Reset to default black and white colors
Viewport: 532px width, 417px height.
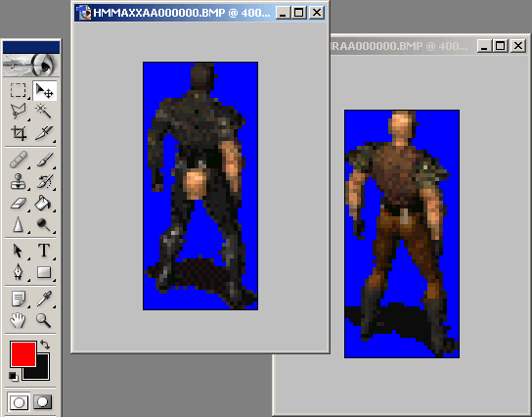14,377
